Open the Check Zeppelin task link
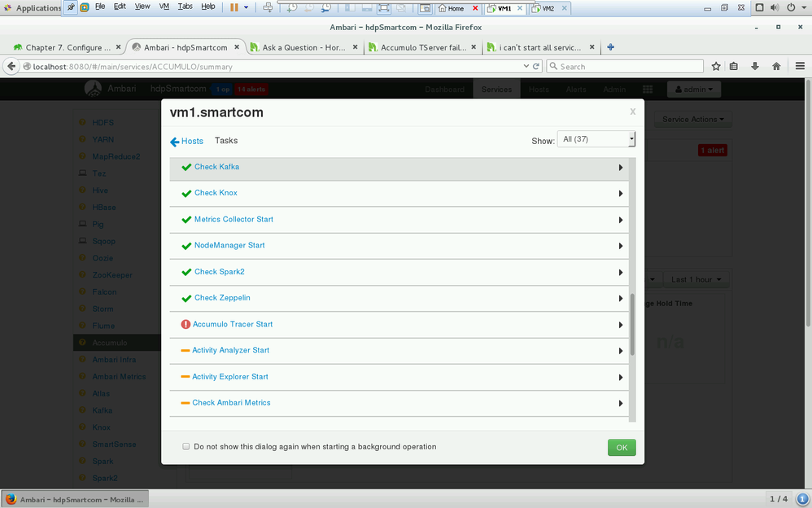The image size is (812, 508). coord(222,297)
